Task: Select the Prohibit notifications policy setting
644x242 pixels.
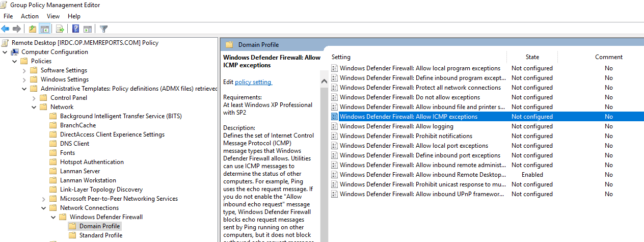Action: tap(406, 136)
